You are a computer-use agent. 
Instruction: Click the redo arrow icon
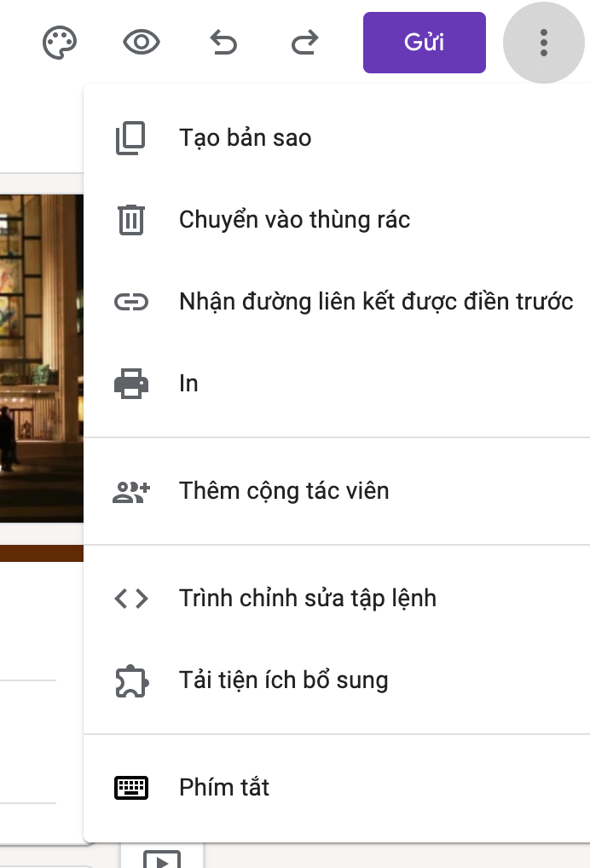coord(305,42)
